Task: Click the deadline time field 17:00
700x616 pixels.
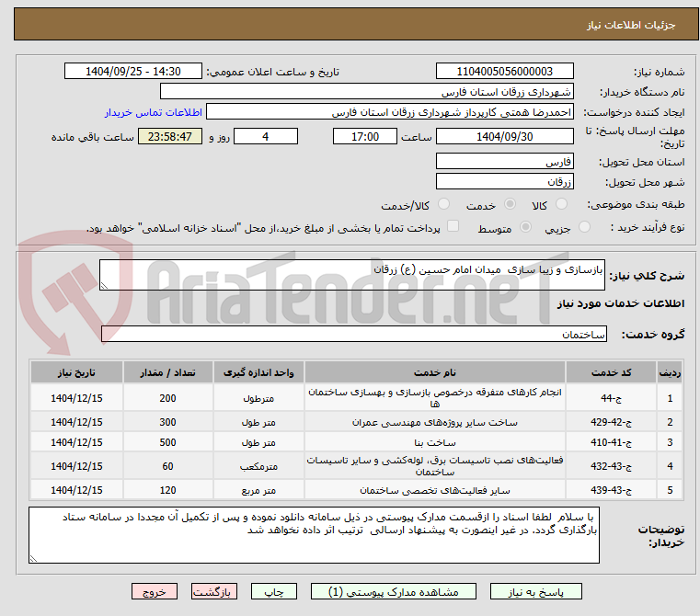Action: click(365, 136)
